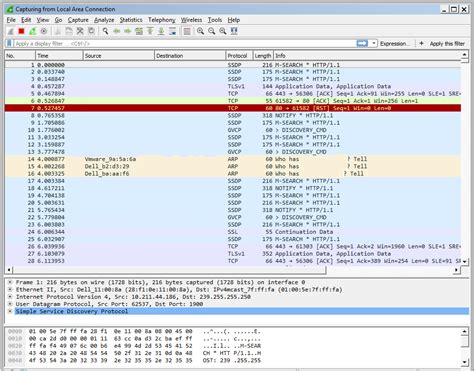
Task: Toggle packet list colorization icon
Action: pos(187,31)
